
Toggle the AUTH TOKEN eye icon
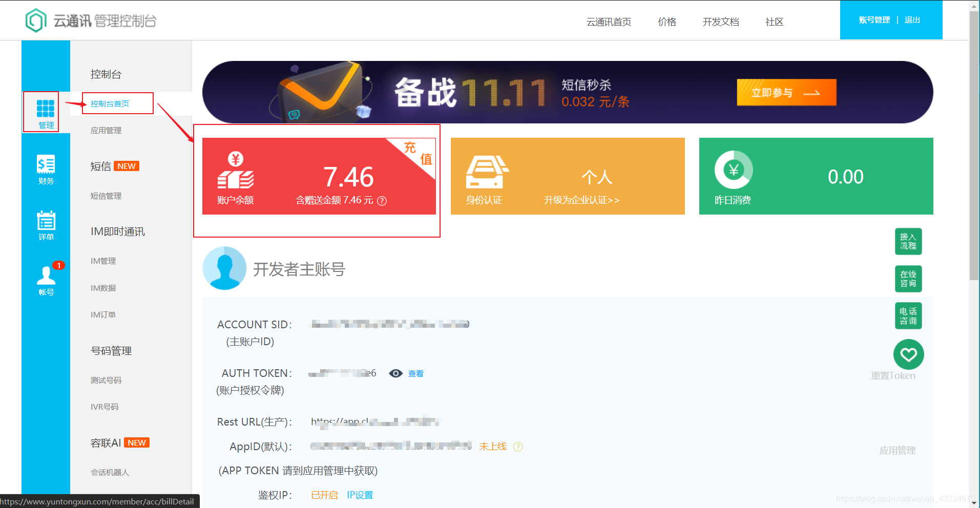pyautogui.click(x=395, y=373)
